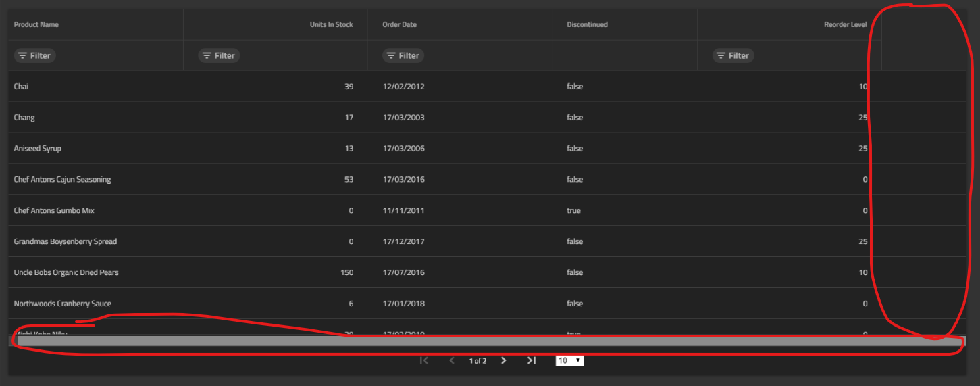Click Discontinued true in Gumbo Mix row
The height and width of the screenshot is (386, 980).
[574, 211]
